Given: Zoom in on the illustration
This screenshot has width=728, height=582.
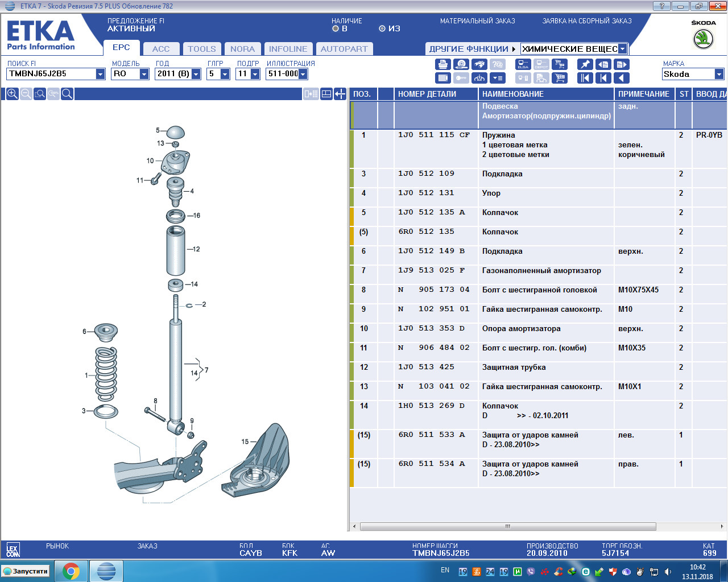Looking at the screenshot, I should (12, 94).
